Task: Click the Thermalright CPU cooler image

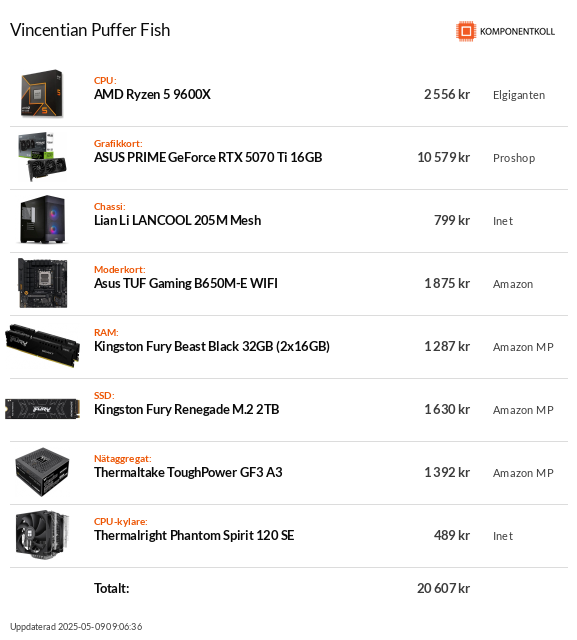Action: (x=42, y=535)
